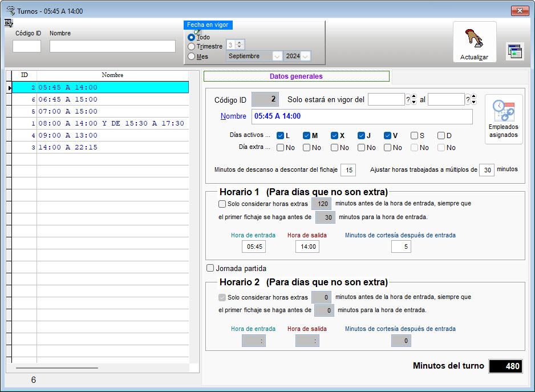
Task: Expand the Septiembre month dropdown
Action: (x=277, y=56)
